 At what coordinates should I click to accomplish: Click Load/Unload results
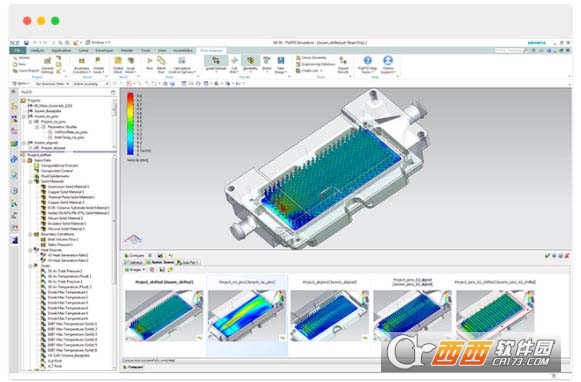click(216, 64)
